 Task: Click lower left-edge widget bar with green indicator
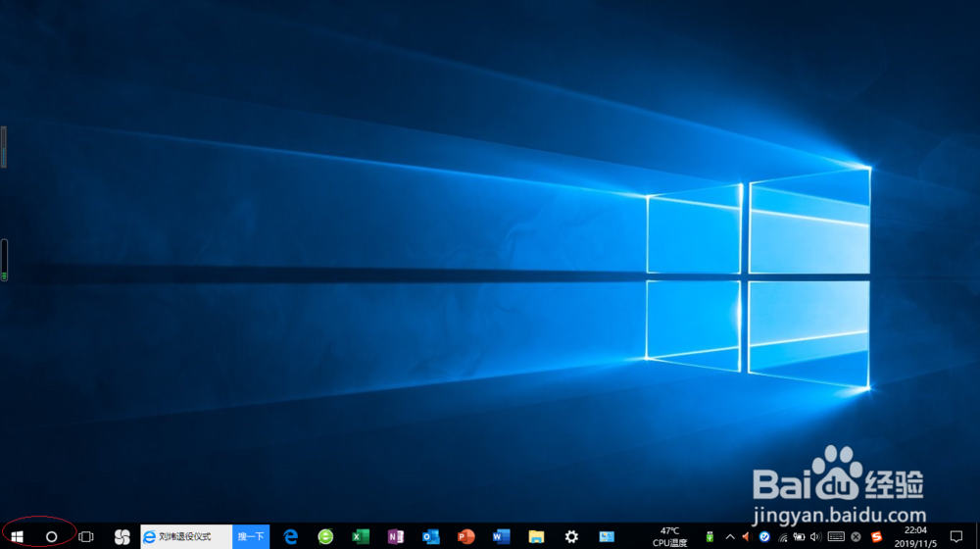click(x=4, y=260)
